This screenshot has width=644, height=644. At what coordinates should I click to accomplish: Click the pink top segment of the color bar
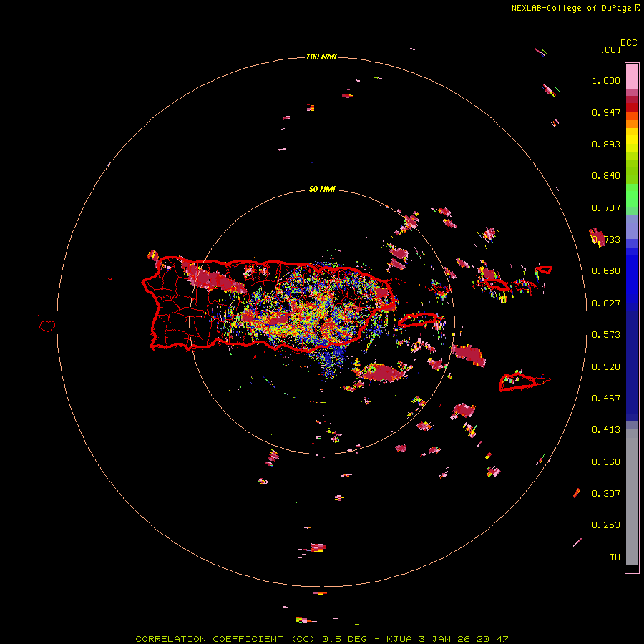632,76
